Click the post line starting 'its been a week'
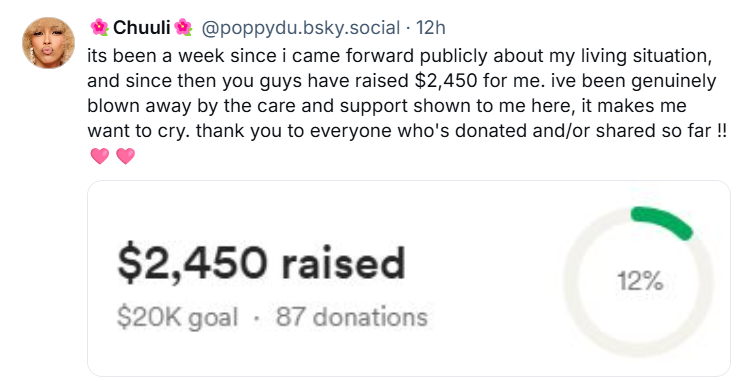745x381 pixels. point(400,56)
